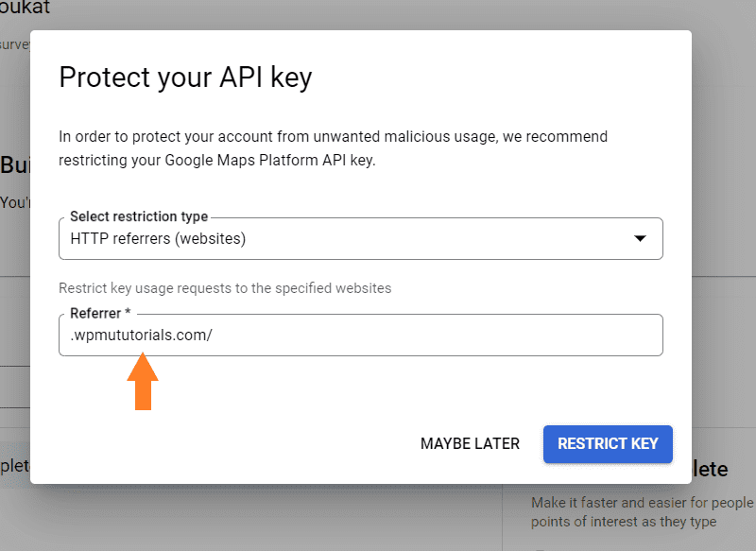Click the 'oukat' text in the top-left corner
This screenshot has width=756, height=551.
(25, 8)
